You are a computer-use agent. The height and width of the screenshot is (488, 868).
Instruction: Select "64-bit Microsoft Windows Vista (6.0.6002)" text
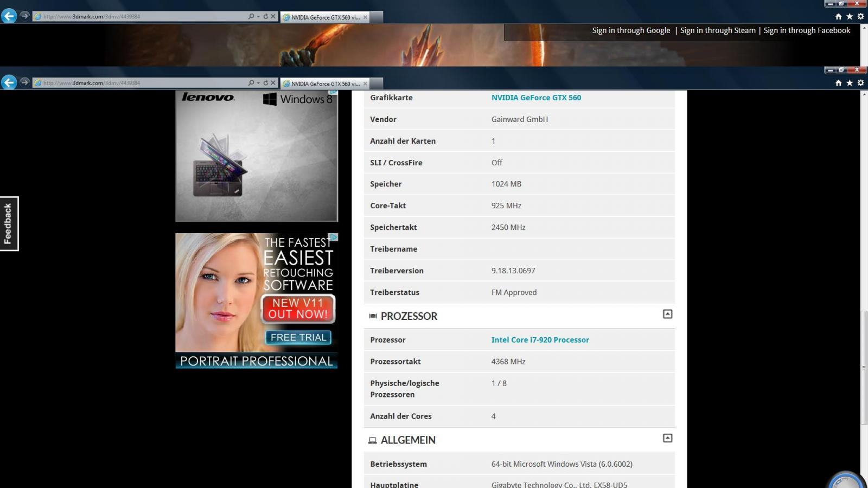[562, 464]
